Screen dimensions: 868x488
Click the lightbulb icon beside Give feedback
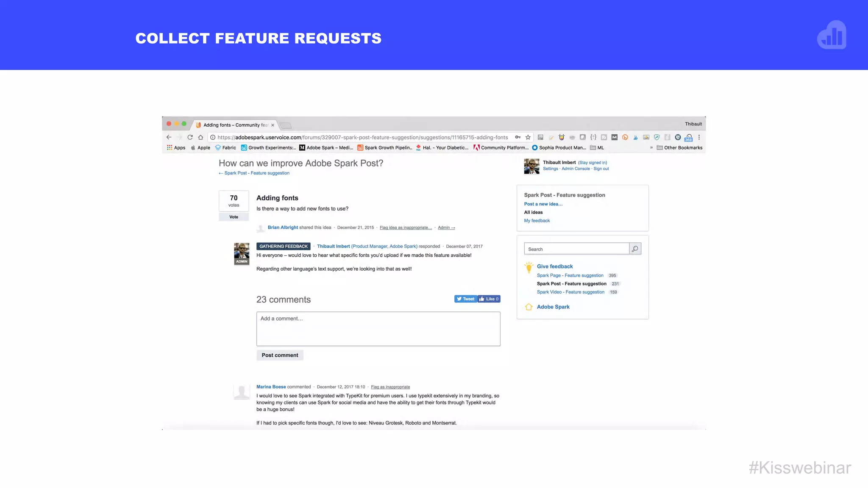(x=529, y=267)
